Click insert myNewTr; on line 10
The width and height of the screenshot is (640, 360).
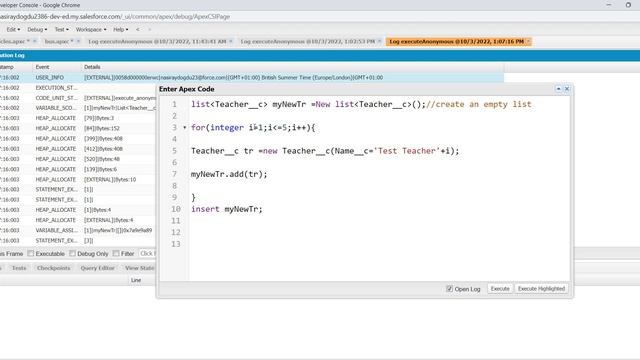click(x=227, y=209)
